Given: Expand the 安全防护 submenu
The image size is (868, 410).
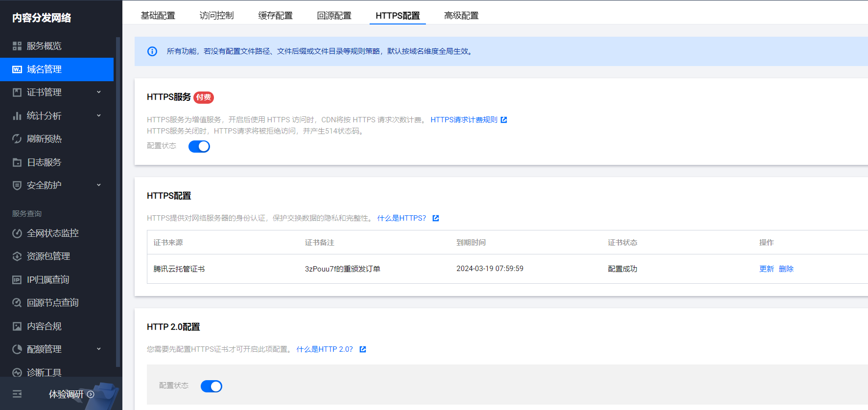Looking at the screenshot, I should (99, 185).
